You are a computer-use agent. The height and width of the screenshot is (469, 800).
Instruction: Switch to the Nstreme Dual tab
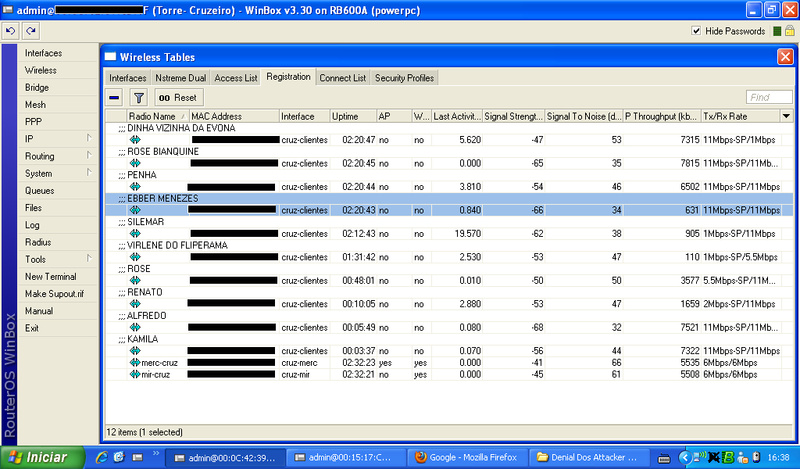pyautogui.click(x=181, y=78)
